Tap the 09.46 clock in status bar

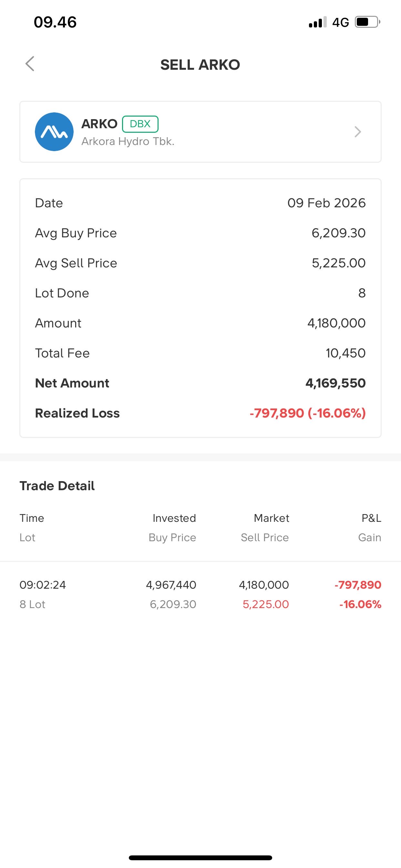55,22
